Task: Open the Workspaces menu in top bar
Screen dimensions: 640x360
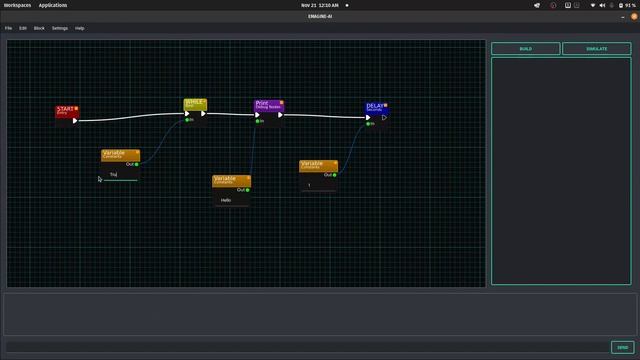Action: click(x=17, y=5)
